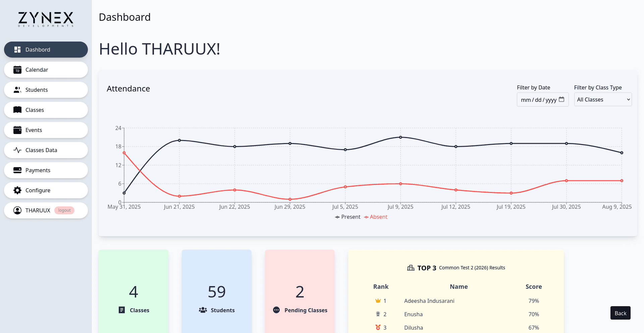The height and width of the screenshot is (333, 644).
Task: Click the Dashboard grid icon in sidebar
Action: [x=17, y=50]
